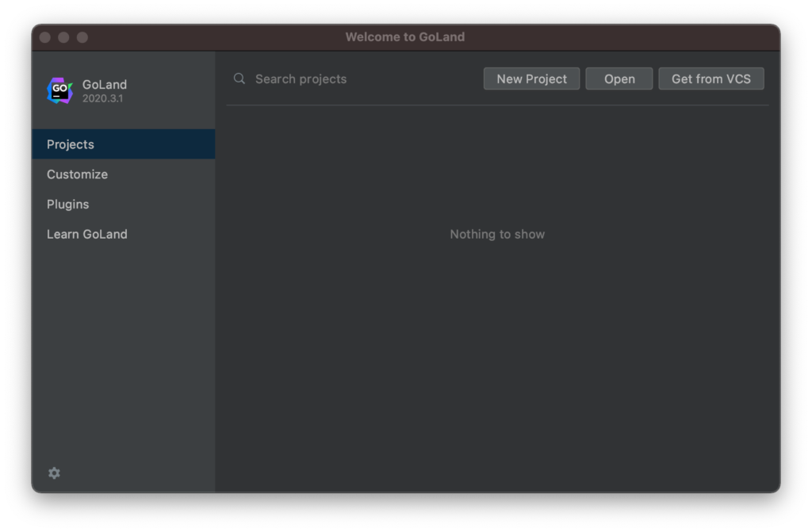Choose Get from VCS
The width and height of the screenshot is (812, 532).
[710, 79]
